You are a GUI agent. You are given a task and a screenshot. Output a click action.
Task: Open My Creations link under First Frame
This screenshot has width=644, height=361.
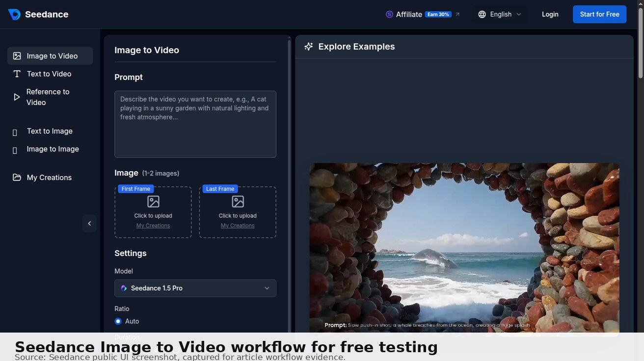(153, 226)
